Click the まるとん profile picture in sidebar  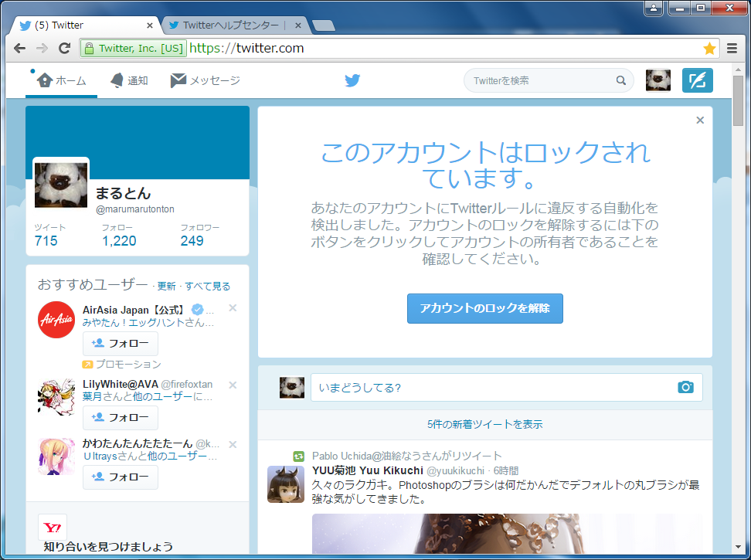(x=61, y=185)
